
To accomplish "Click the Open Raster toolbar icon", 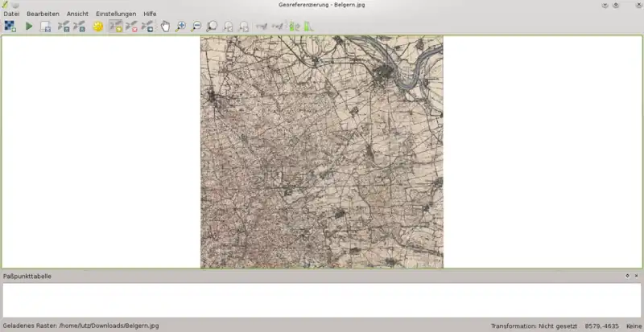I will [x=10, y=27].
